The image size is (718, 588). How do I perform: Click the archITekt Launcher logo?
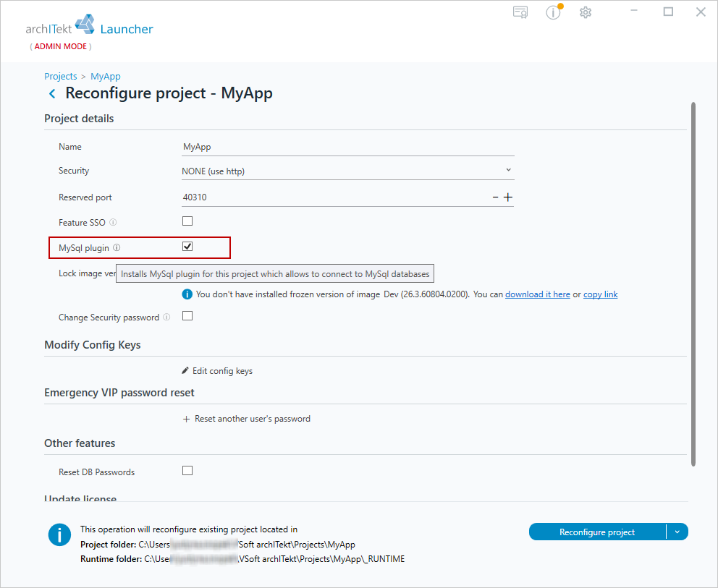click(x=89, y=26)
